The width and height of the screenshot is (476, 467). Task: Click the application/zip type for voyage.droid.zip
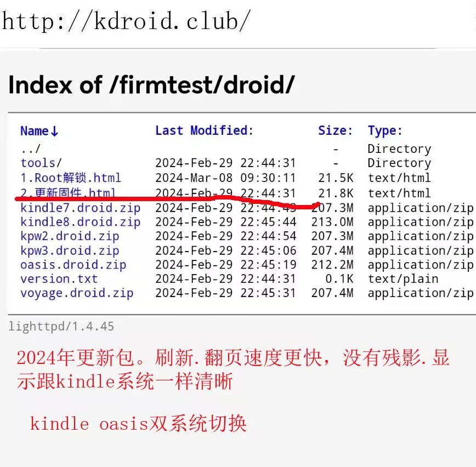click(x=421, y=293)
